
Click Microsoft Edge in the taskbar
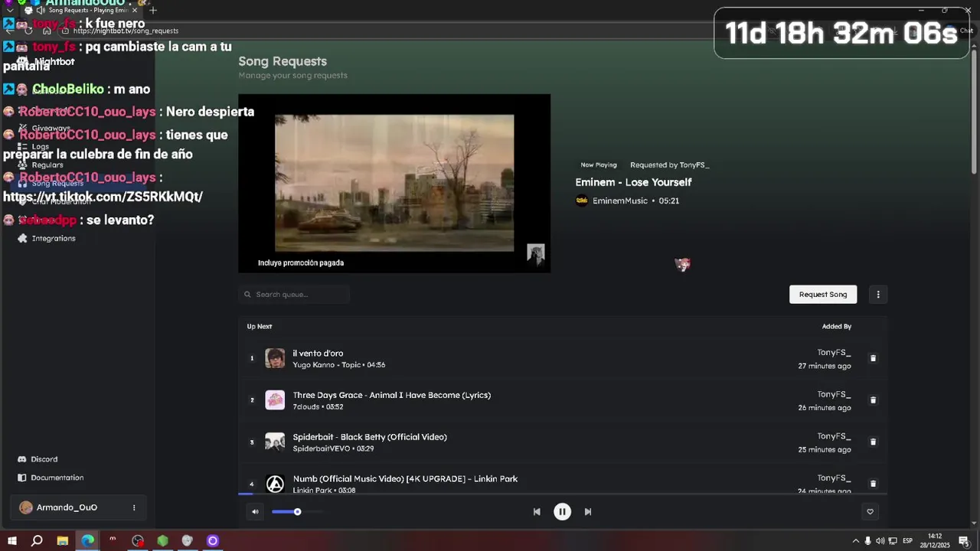coord(88,541)
